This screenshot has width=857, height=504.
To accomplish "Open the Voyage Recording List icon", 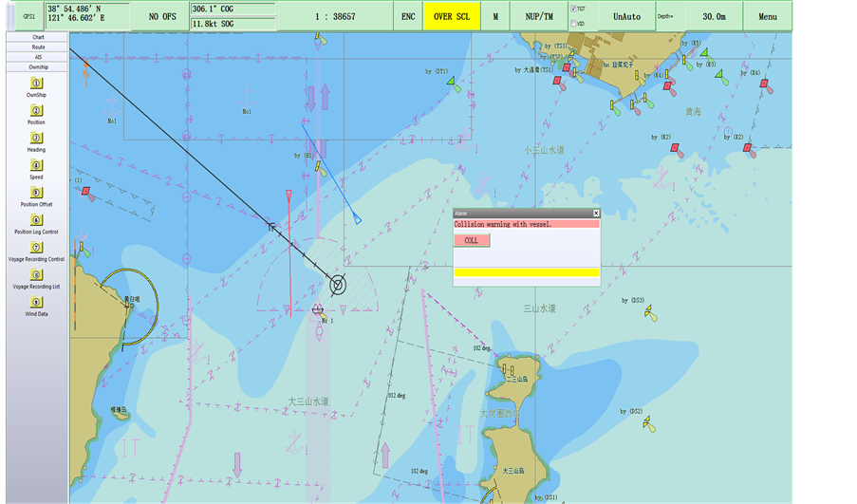I will point(36,275).
